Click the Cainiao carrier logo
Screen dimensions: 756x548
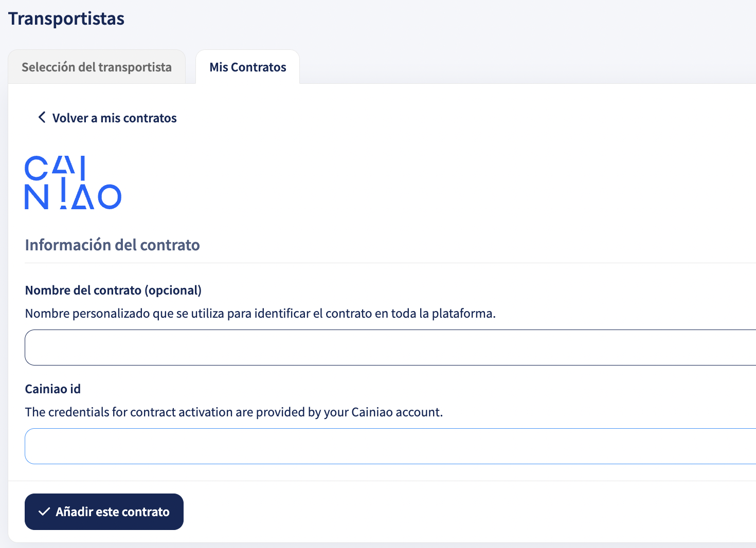tap(73, 182)
